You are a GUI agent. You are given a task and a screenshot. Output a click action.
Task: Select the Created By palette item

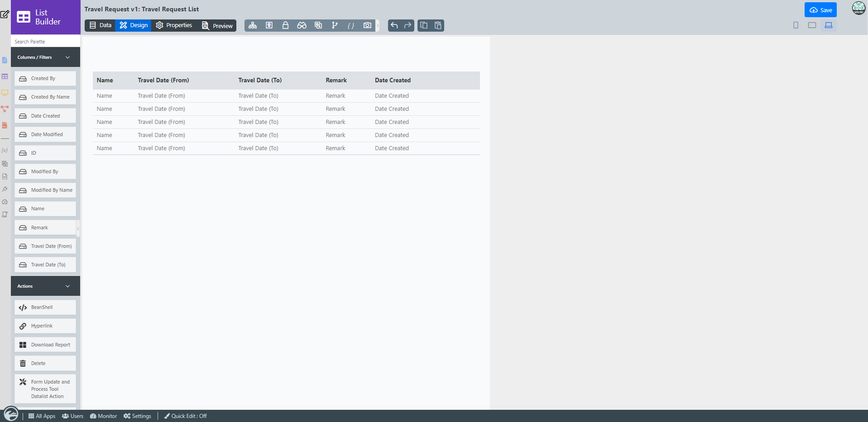coord(45,79)
